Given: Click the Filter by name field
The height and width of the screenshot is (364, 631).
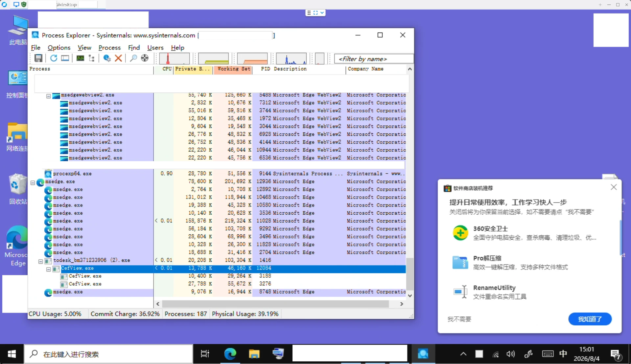Looking at the screenshot, I should (x=374, y=59).
